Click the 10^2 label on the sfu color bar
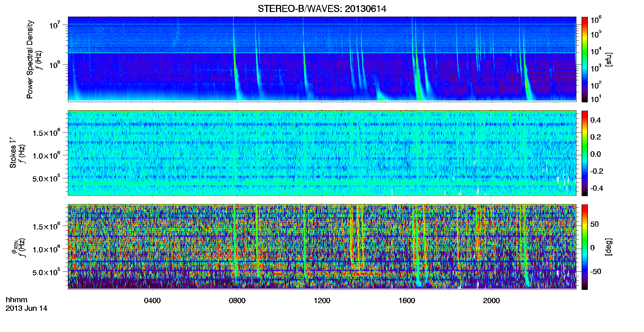Viewport: 644px width, 332px height. [596, 85]
